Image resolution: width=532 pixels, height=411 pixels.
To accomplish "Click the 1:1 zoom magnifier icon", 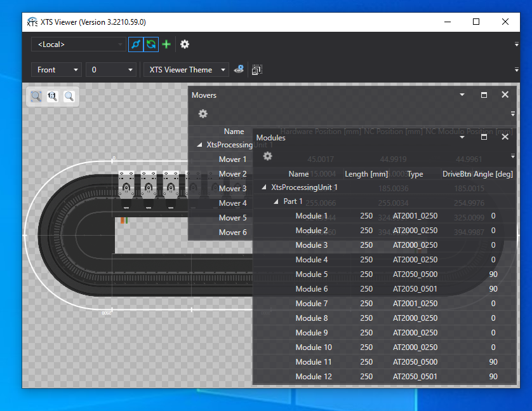I will 53,97.
